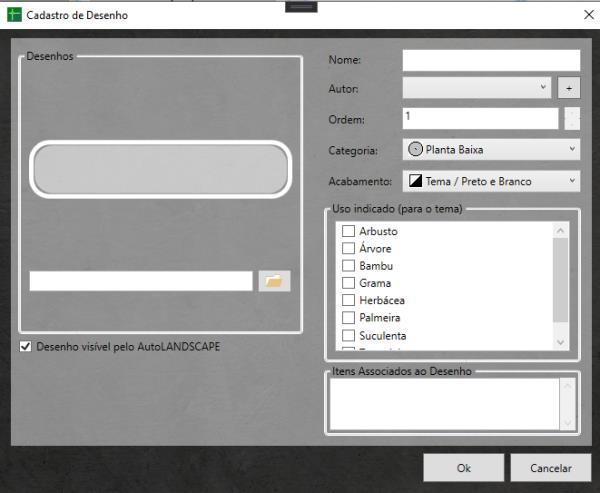The image size is (600, 493).
Task: Click the drawing preview area in Desenhos
Action: (x=161, y=168)
